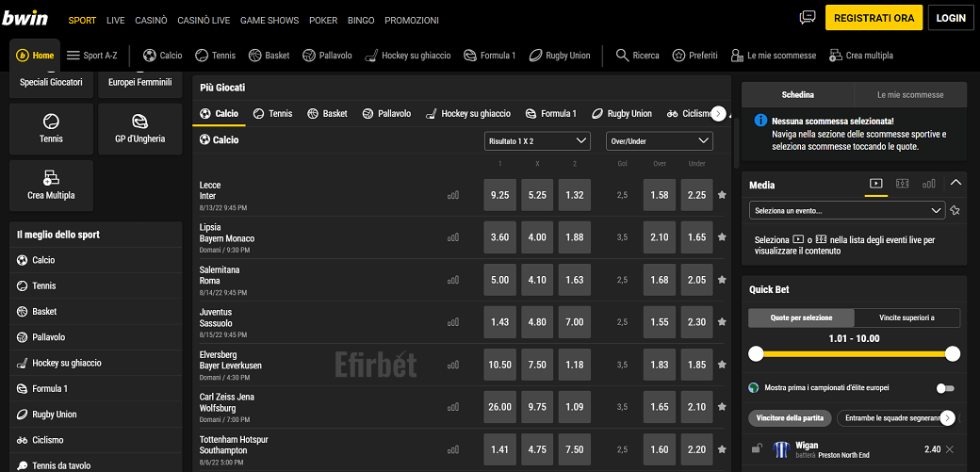Open Crea Multipla tile

pyautogui.click(x=51, y=186)
